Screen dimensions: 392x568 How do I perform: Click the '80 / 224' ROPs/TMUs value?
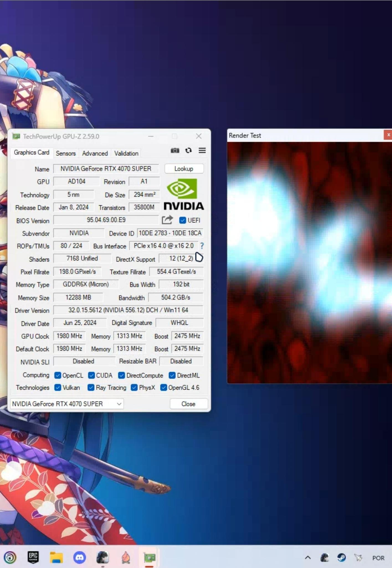pos(71,246)
